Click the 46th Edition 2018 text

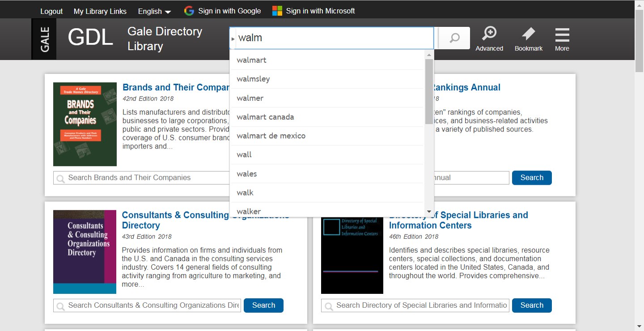pyautogui.click(x=414, y=237)
